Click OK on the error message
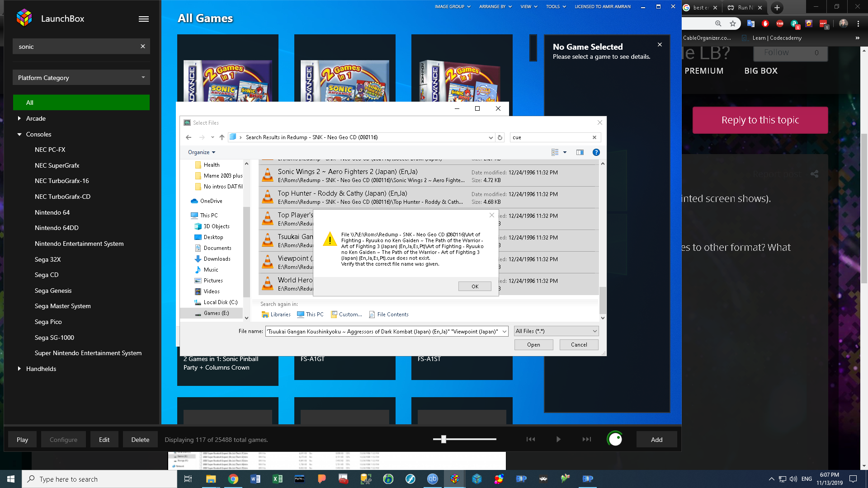This screenshot has height=488, width=868. (x=475, y=286)
